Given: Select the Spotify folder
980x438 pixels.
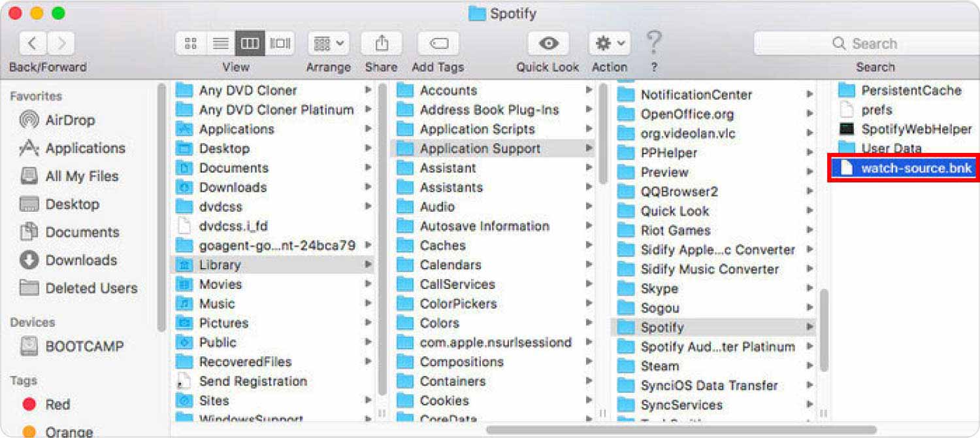Looking at the screenshot, I should click(x=714, y=328).
